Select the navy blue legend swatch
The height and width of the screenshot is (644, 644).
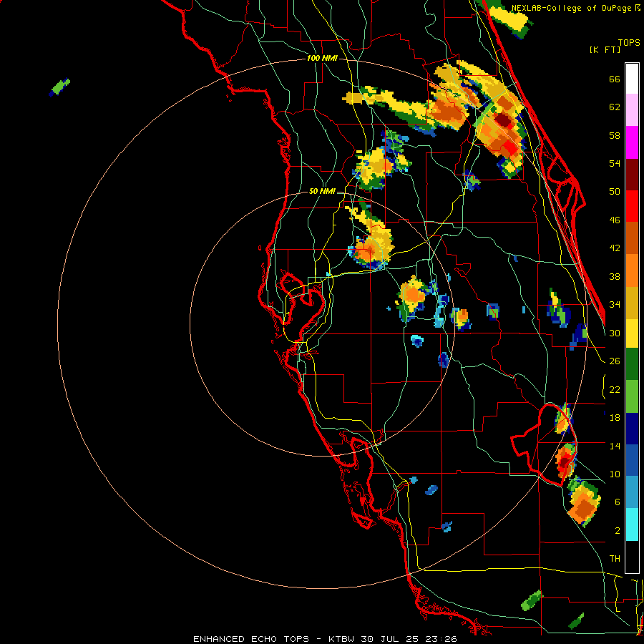(632, 429)
